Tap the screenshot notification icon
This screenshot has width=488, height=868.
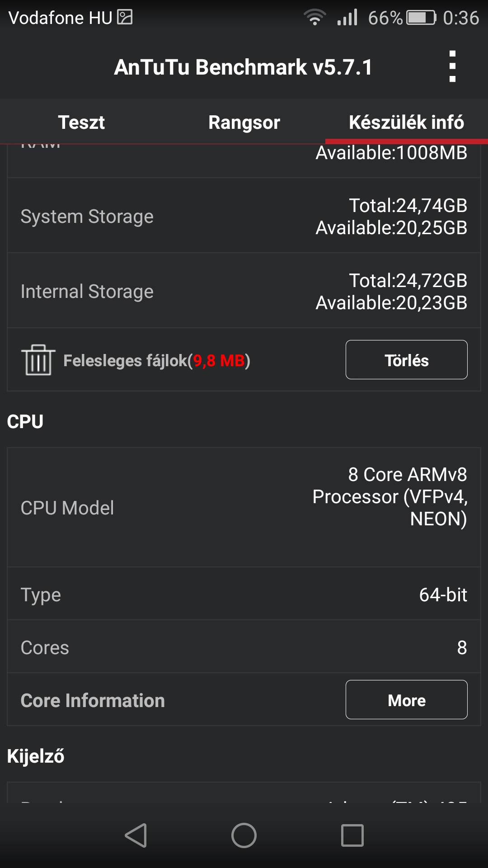[x=125, y=17]
